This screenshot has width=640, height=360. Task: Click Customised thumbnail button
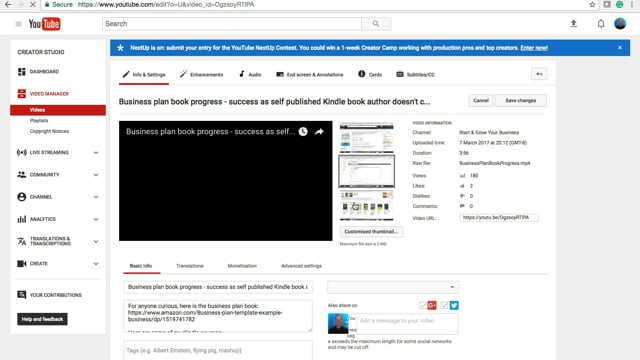[371, 231]
